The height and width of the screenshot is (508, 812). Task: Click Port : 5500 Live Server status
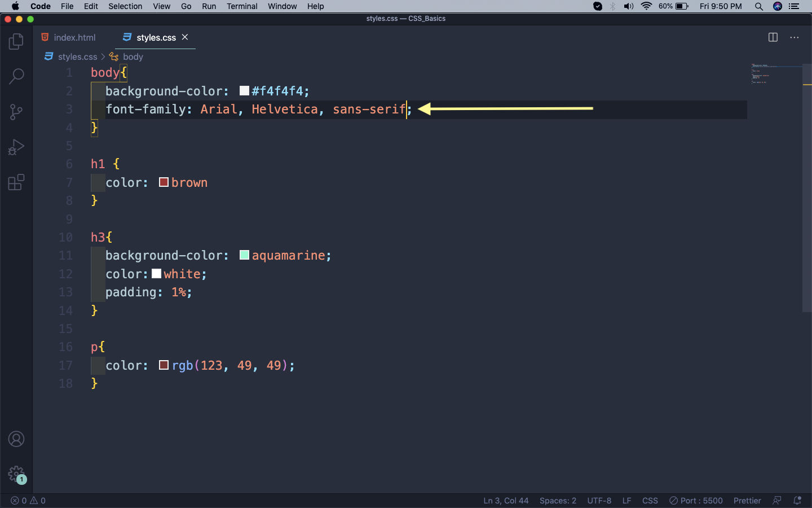coord(696,501)
